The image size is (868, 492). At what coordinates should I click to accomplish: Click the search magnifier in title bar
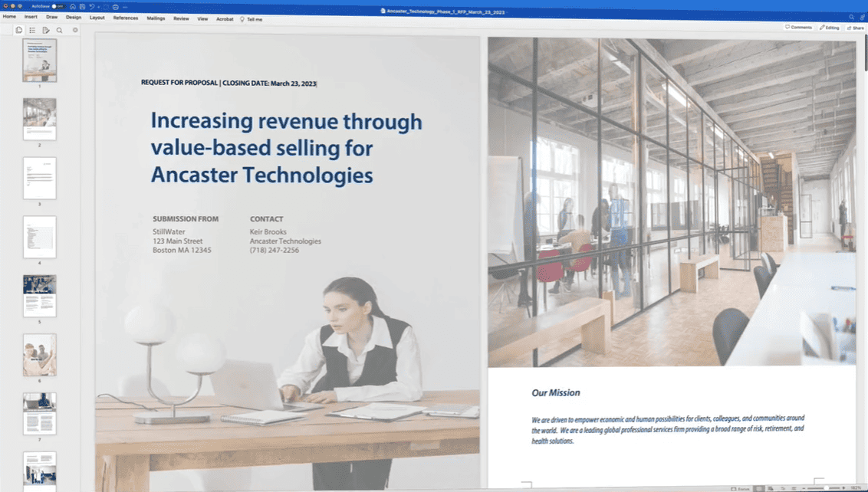pos(852,18)
